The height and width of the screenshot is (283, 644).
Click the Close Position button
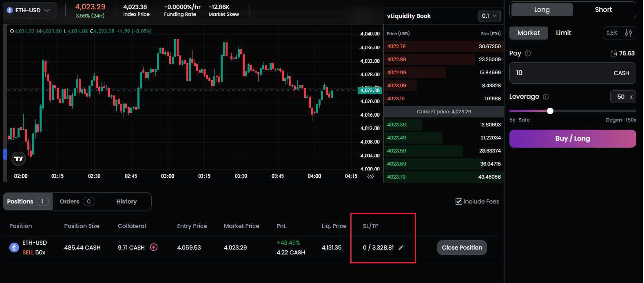point(462,248)
